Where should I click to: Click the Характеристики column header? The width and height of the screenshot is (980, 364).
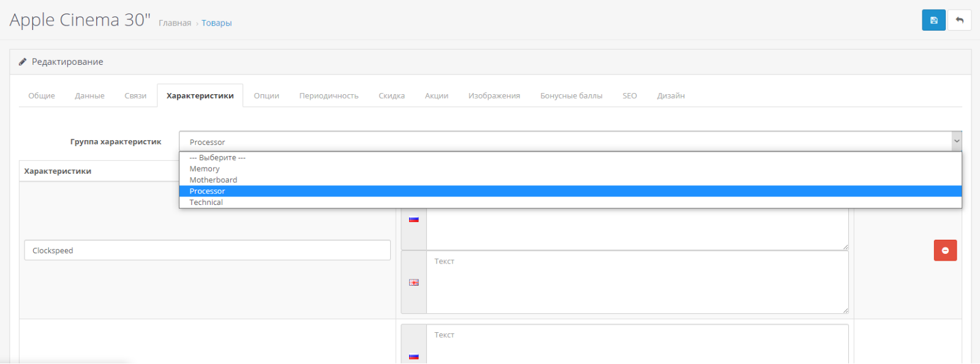tap(58, 171)
